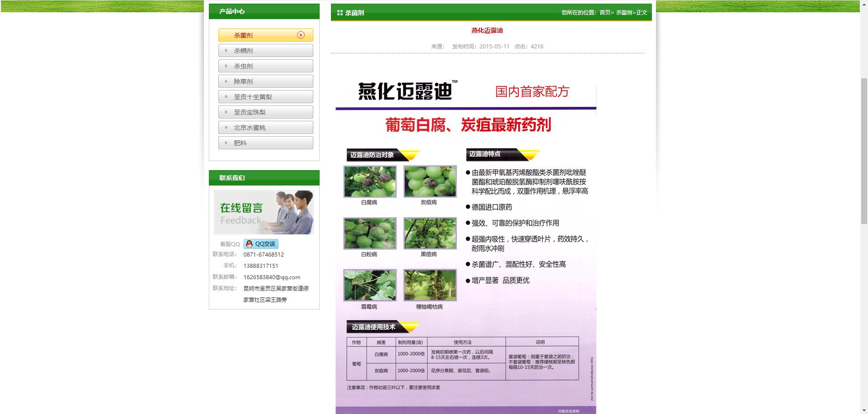The width and height of the screenshot is (868, 414).
Task: Click the 霜霉病 disease photo
Action: coord(370,285)
